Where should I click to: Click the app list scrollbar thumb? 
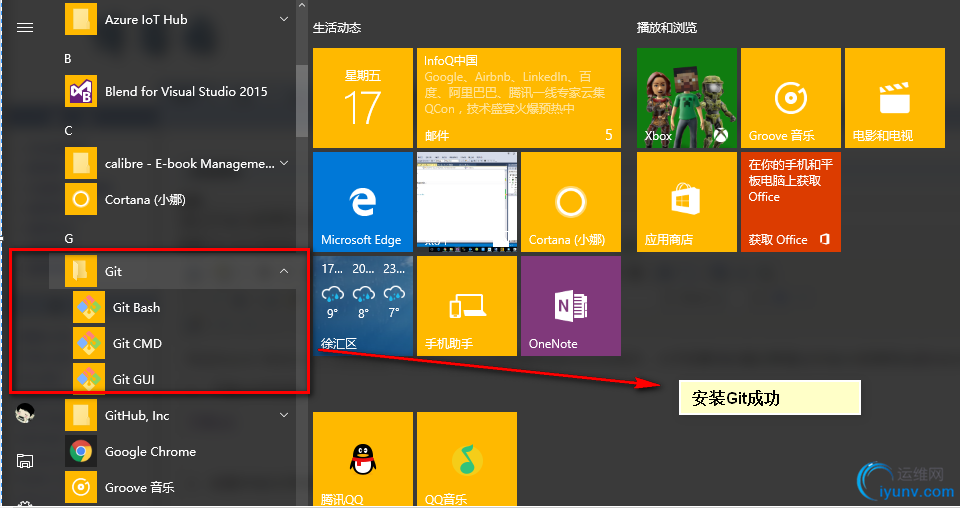302,101
